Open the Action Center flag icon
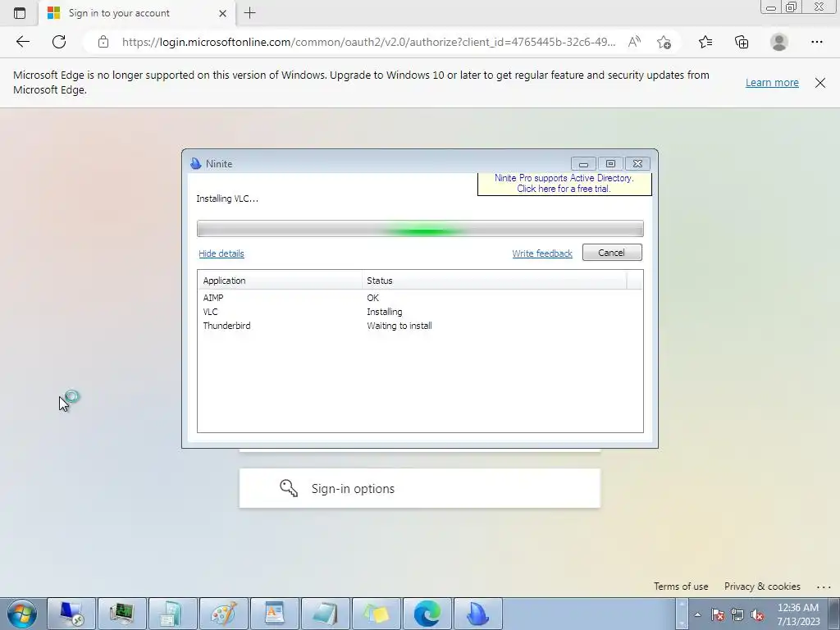The image size is (840, 630). coord(718,614)
